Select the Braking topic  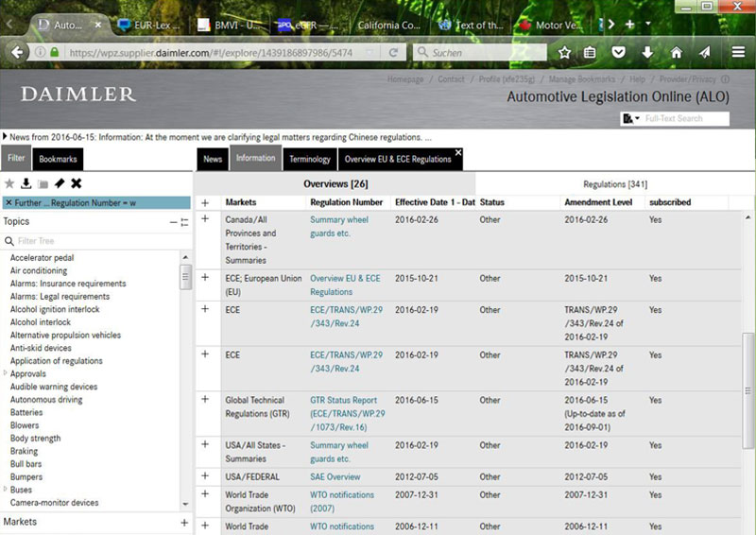coord(25,451)
